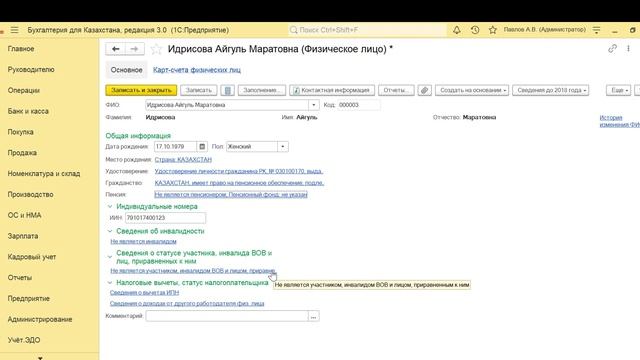The width and height of the screenshot is (640, 360).
Task: Click the ИИН input field
Action: (x=165, y=218)
